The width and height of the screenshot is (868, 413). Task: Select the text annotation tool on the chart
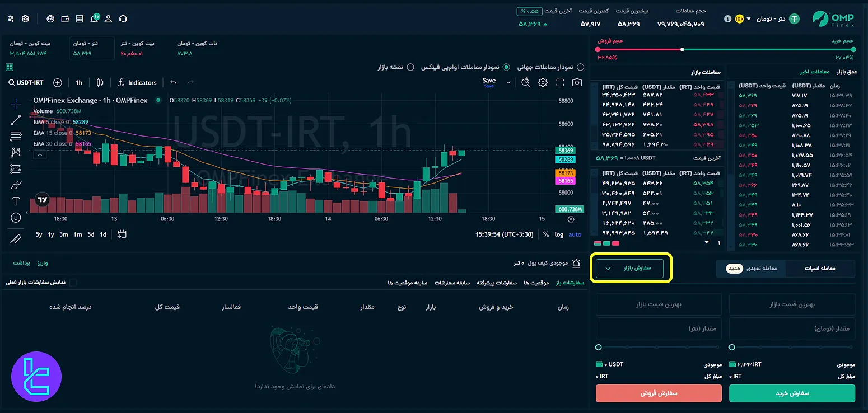pyautogui.click(x=15, y=200)
